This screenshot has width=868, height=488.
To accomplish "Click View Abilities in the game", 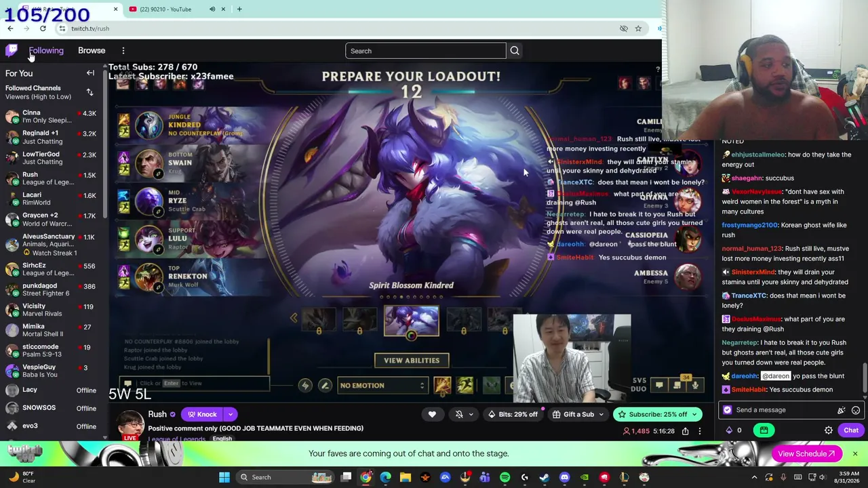I will click(x=412, y=361).
